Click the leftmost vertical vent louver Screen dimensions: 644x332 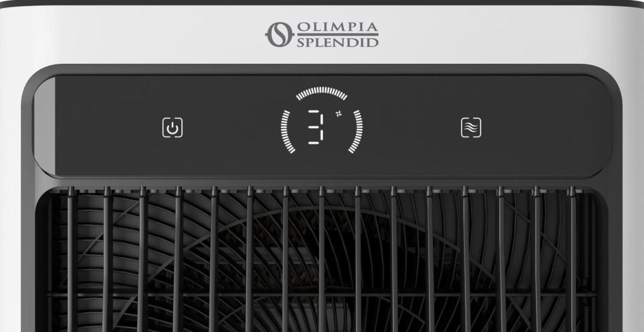click(71, 259)
